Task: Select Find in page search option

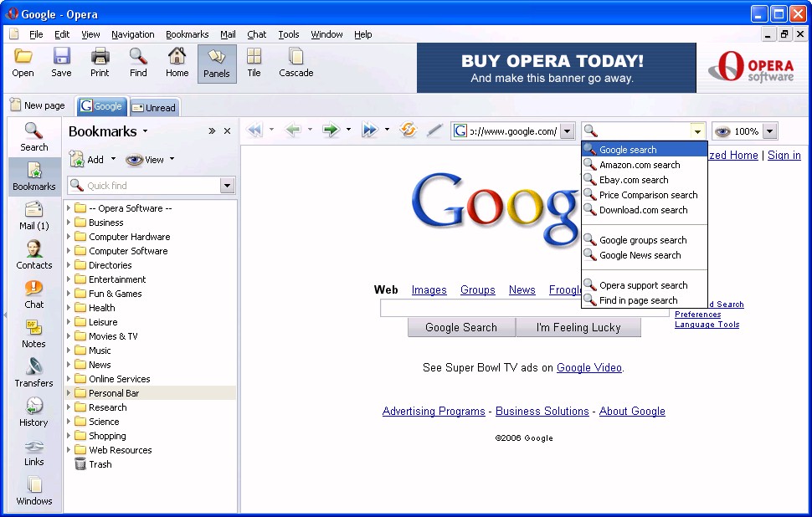Action: (x=645, y=300)
